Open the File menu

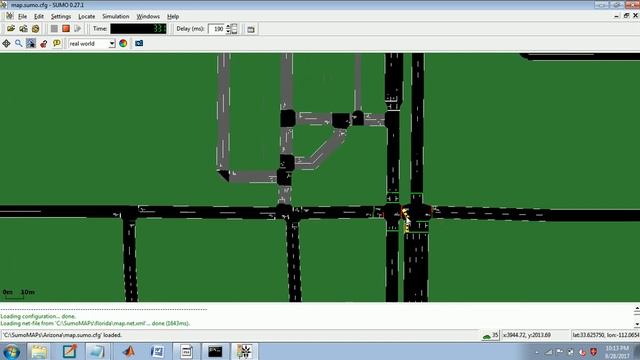pos(22,16)
